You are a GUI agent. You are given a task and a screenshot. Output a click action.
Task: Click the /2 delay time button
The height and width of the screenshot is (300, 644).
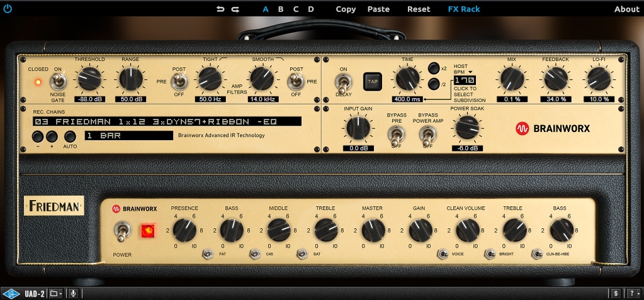tap(433, 84)
